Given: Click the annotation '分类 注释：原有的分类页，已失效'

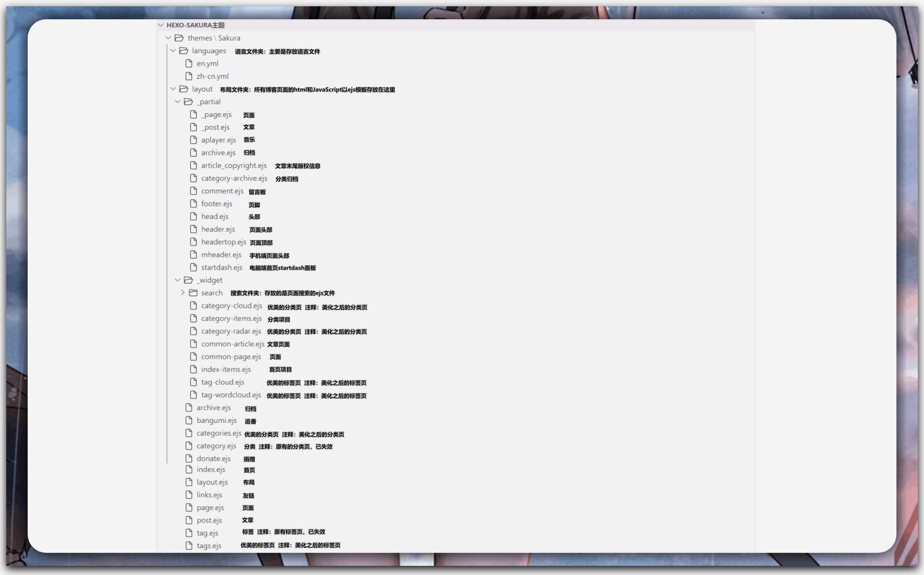Looking at the screenshot, I should [x=288, y=447].
